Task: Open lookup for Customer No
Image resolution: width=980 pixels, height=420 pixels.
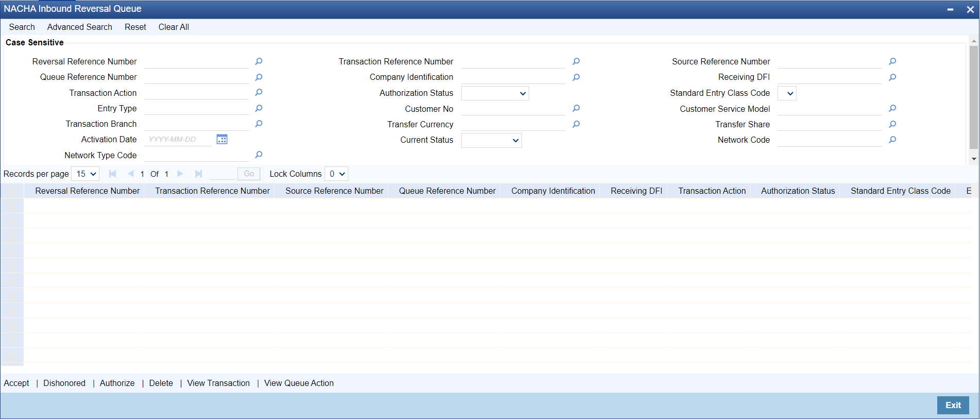Action: point(576,108)
